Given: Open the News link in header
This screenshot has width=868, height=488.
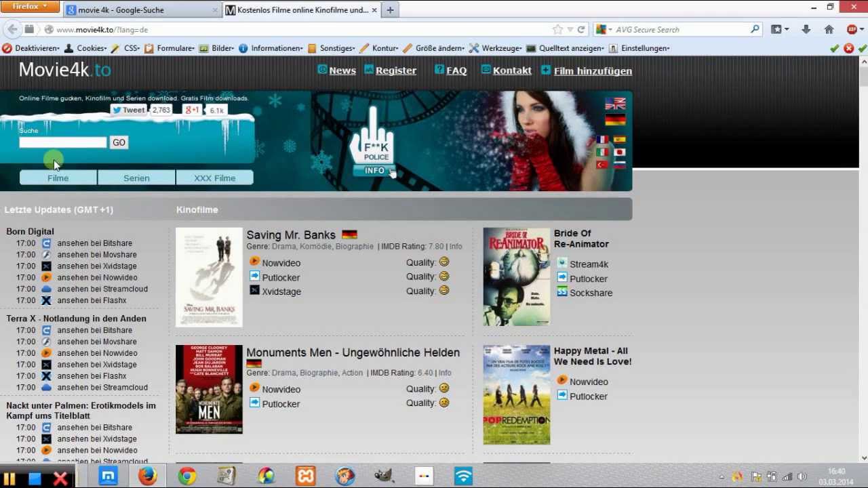Looking at the screenshot, I should coord(342,70).
